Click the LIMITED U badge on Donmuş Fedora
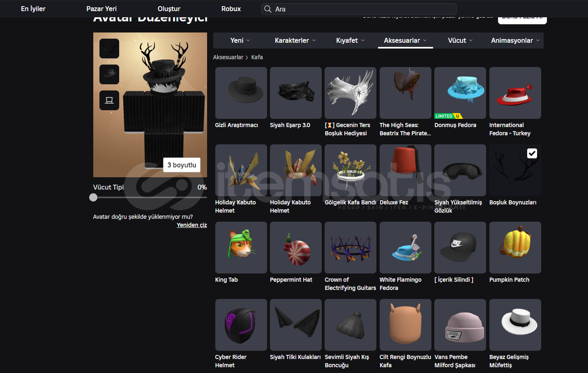 (449, 116)
